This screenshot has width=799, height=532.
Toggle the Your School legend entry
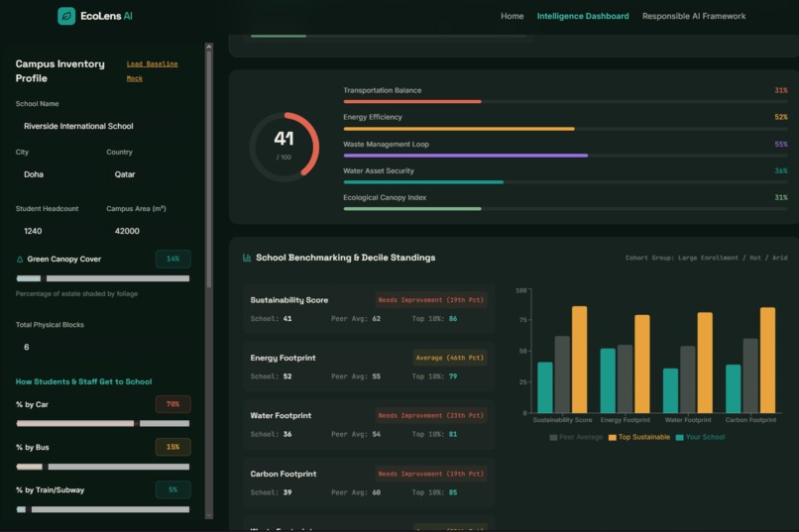(x=700, y=437)
